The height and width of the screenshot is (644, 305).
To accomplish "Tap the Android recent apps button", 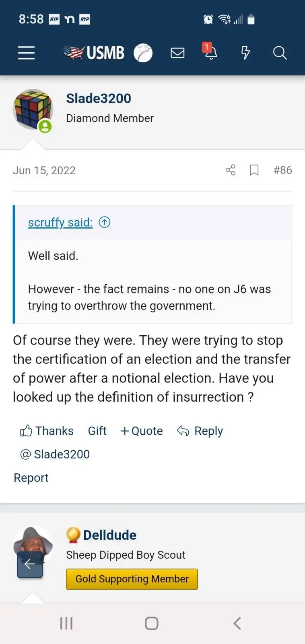I will pyautogui.click(x=66, y=623).
